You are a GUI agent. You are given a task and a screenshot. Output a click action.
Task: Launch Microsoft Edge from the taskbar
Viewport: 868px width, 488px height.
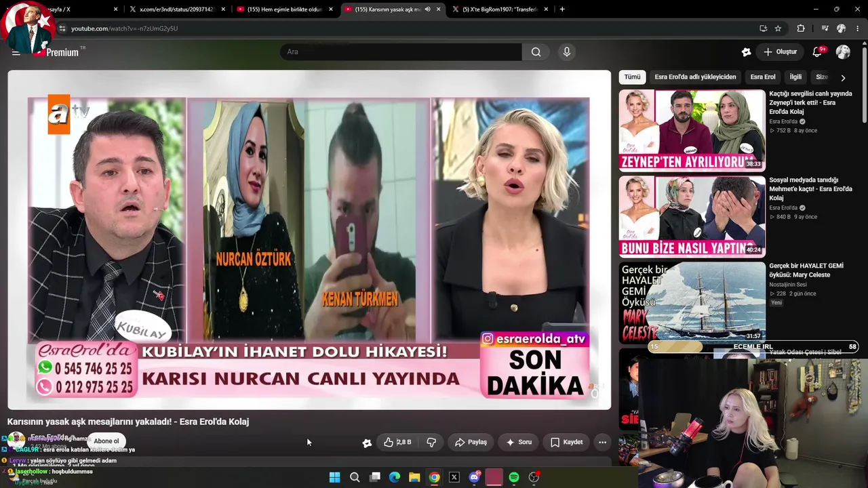point(395,477)
